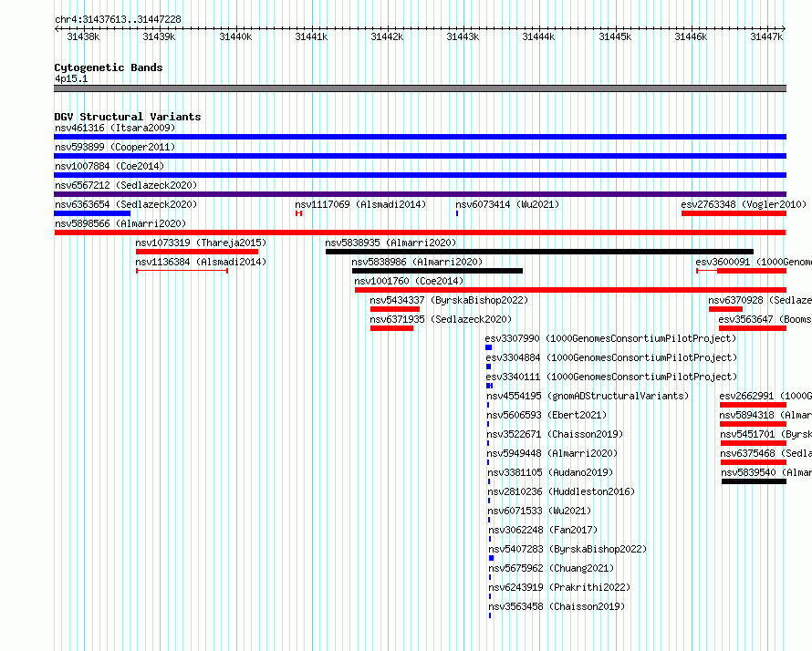Screen dimensions: 812x651
Task: Click the black nsv5839540 variant bar
Action: pyautogui.click(x=754, y=481)
